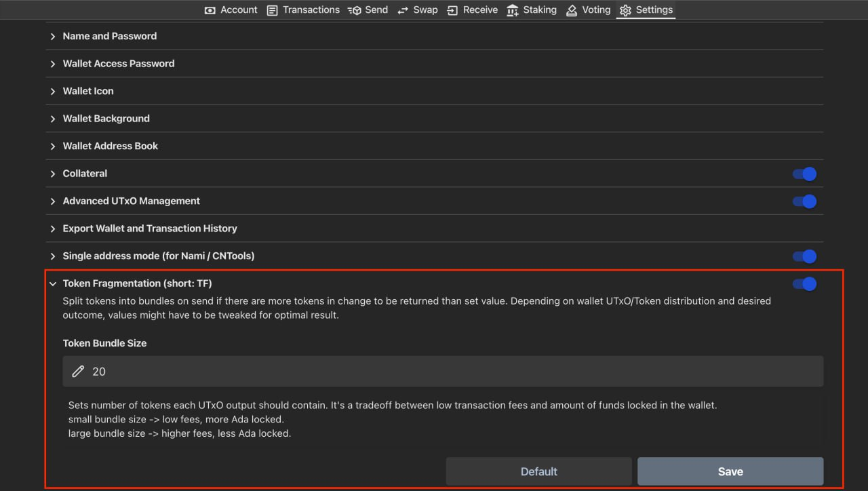Click the Wallet Background label
Viewport: 868px width, 491px height.
tap(106, 119)
